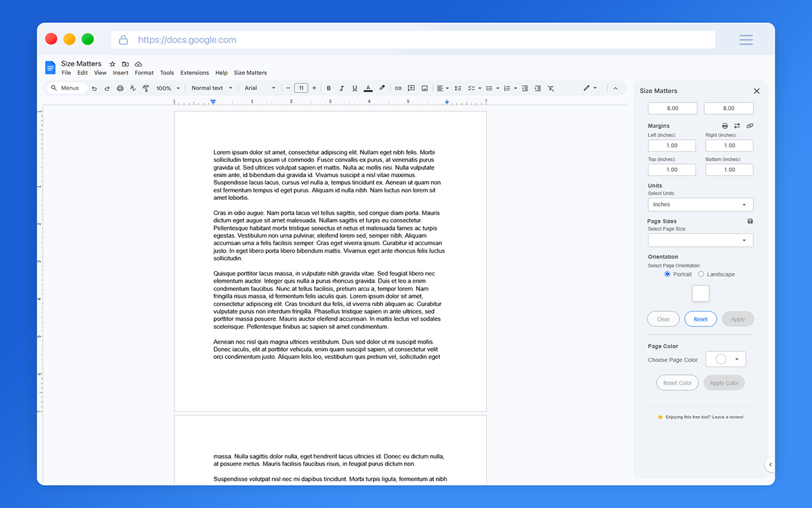Image resolution: width=812 pixels, height=508 pixels.
Task: Click the Left margin input field
Action: click(x=672, y=145)
